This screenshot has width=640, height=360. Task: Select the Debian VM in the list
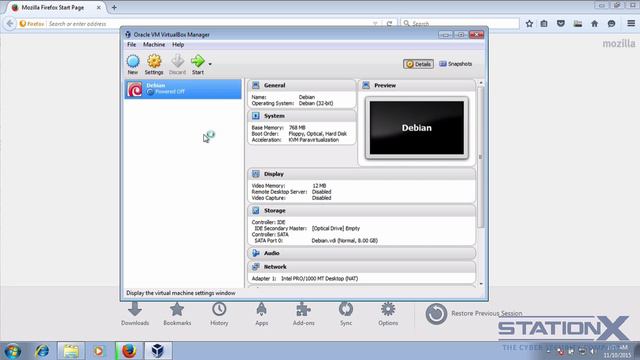point(183,89)
